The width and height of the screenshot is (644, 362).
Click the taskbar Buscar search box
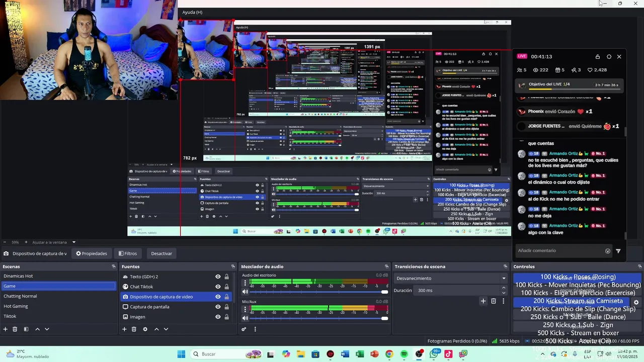[226, 354]
